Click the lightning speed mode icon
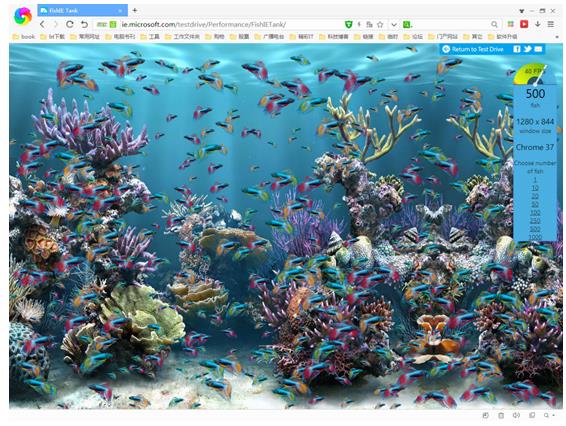This screenshot has height=426, width=566. [x=359, y=25]
